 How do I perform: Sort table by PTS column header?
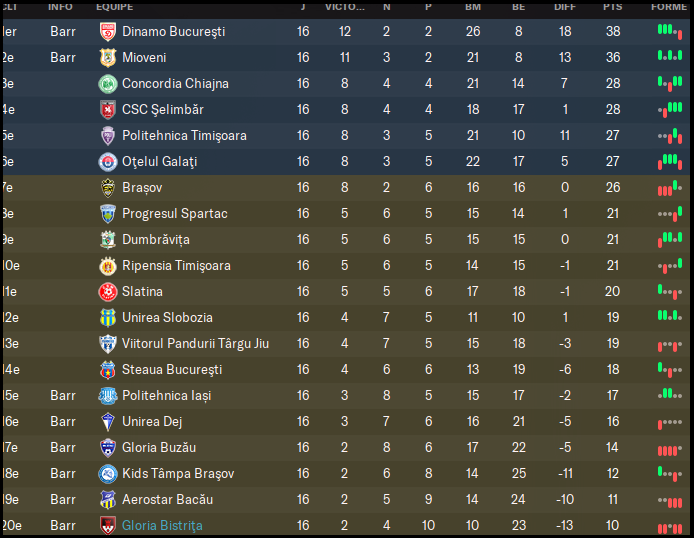(x=612, y=7)
